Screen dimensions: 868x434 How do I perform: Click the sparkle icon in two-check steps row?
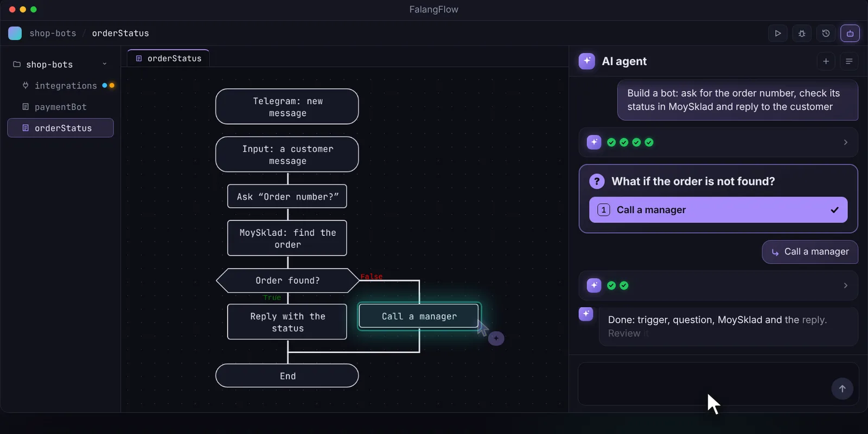[594, 285]
